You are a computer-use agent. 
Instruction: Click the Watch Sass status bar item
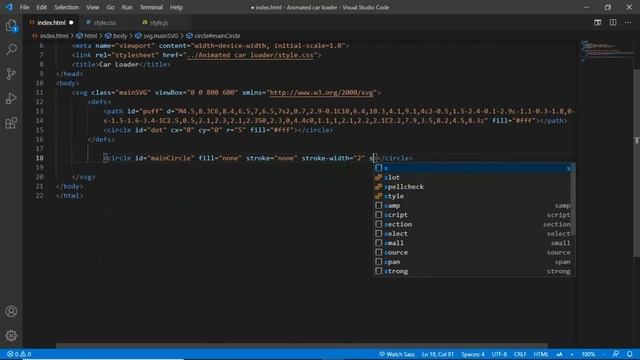click(396, 354)
